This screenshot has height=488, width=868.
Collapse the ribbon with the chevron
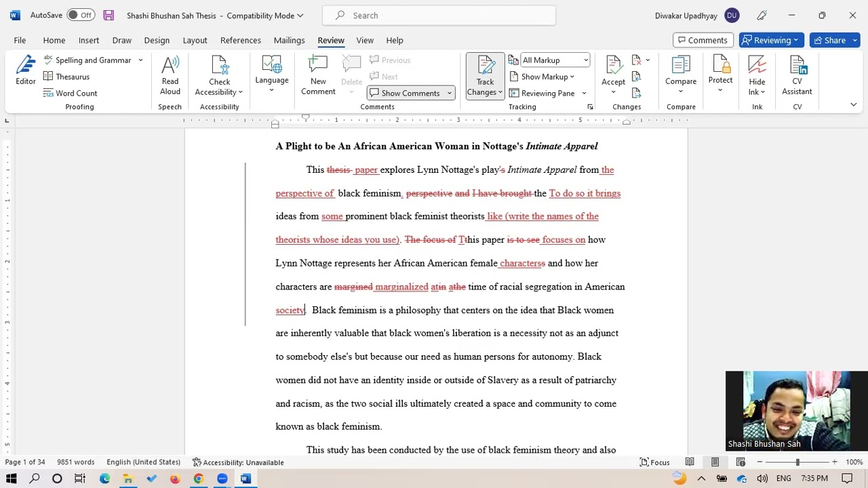click(853, 105)
